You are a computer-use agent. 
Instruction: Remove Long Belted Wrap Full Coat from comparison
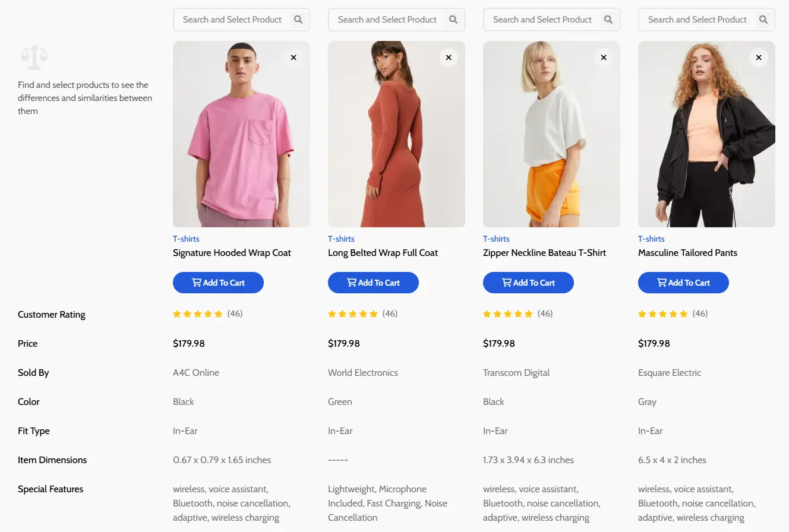(x=449, y=58)
